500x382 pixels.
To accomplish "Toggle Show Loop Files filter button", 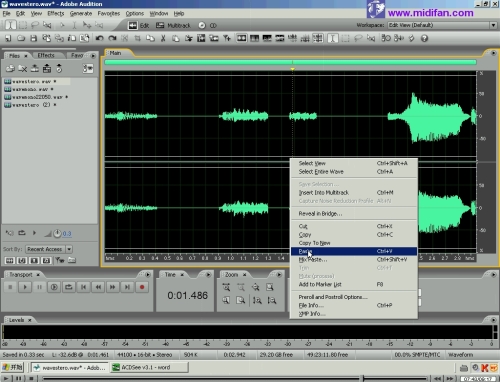I will 22,260.
